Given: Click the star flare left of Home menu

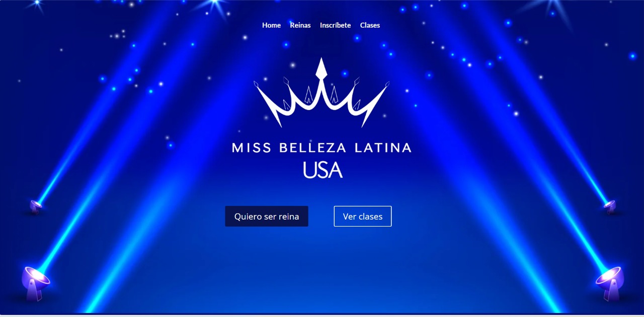Looking at the screenshot, I should (x=216, y=4).
